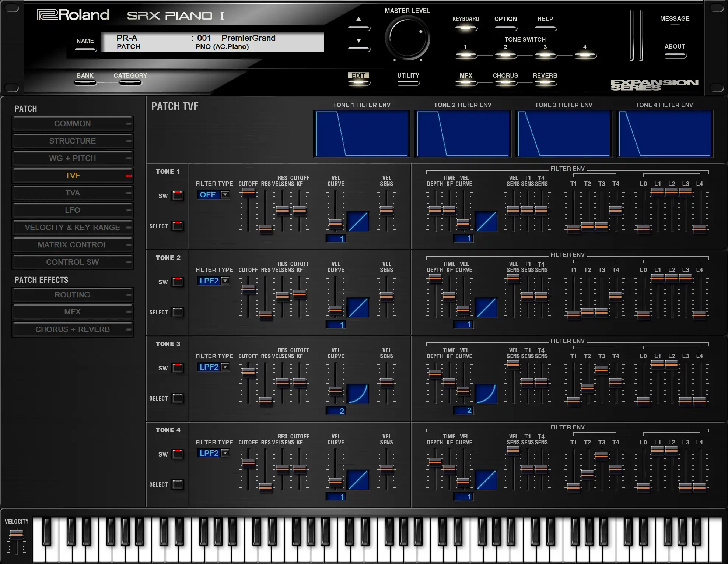The width and height of the screenshot is (728, 564).
Task: Turn the Master Level knob
Action: pos(407,38)
